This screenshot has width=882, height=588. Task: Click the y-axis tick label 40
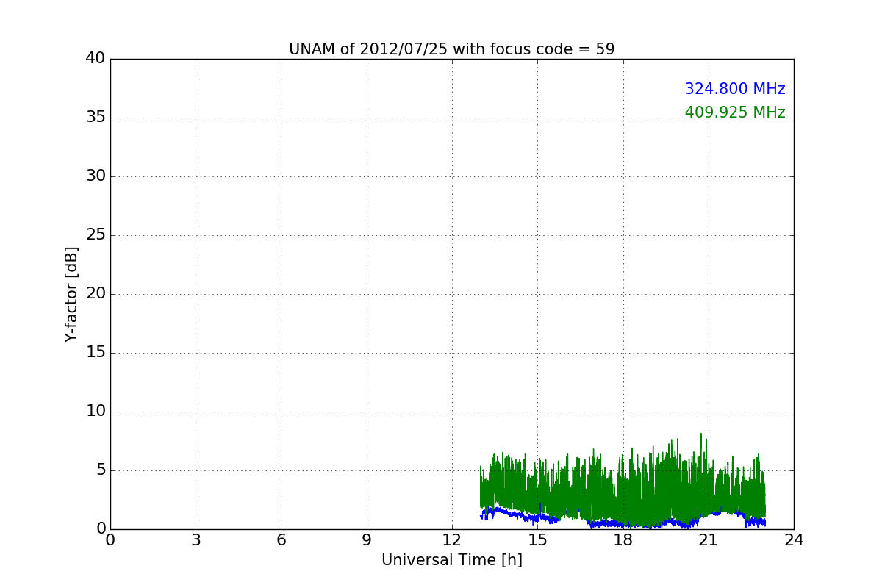96,58
